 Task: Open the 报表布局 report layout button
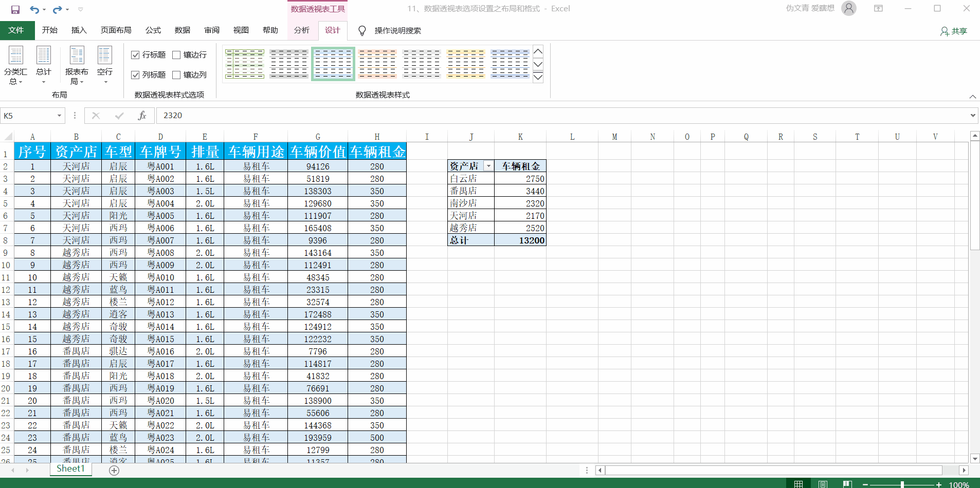point(77,65)
